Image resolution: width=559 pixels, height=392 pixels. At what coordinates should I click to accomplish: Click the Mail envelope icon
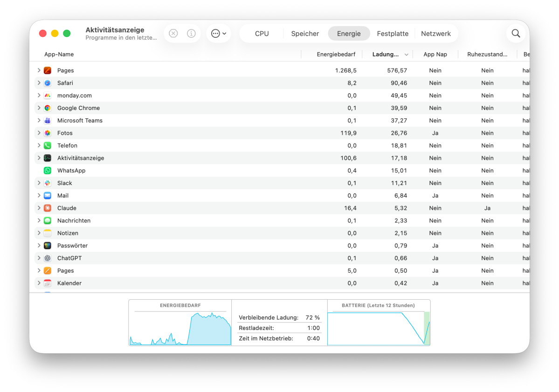tap(48, 195)
